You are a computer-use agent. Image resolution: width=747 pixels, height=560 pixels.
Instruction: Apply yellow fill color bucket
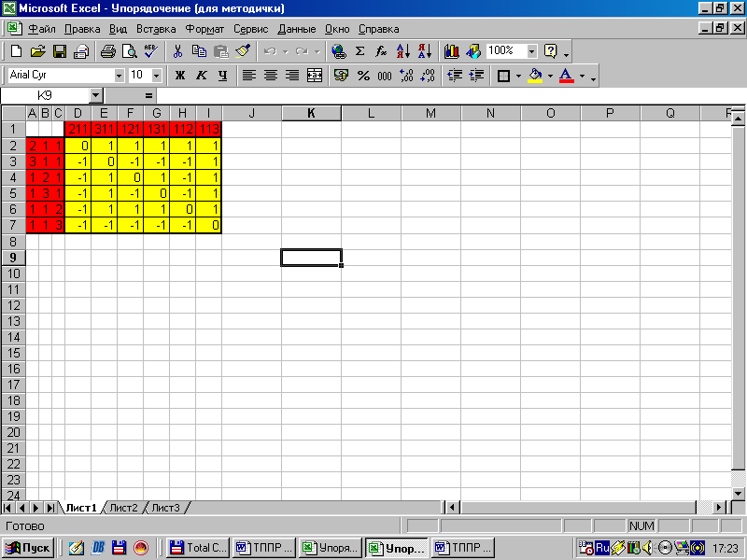click(x=535, y=76)
